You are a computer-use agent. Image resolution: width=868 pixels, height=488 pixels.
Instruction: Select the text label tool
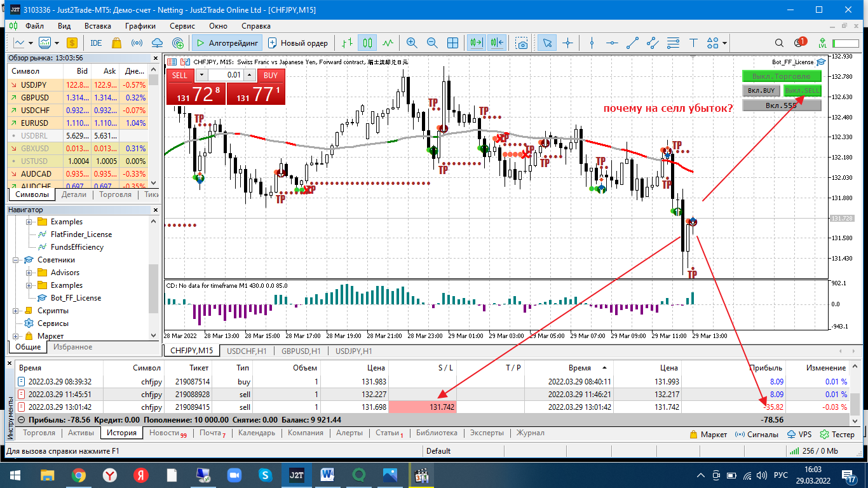(x=694, y=43)
